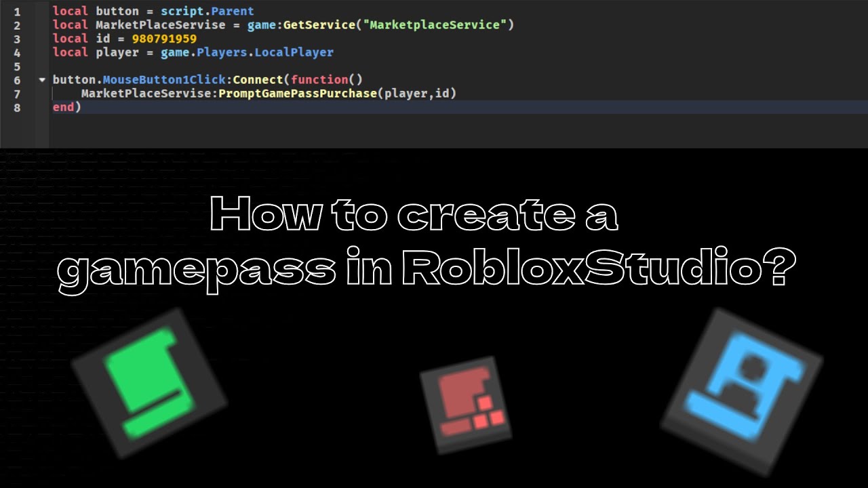The height and width of the screenshot is (488, 868).
Task: Click game.Players on line 4
Action: (x=204, y=52)
